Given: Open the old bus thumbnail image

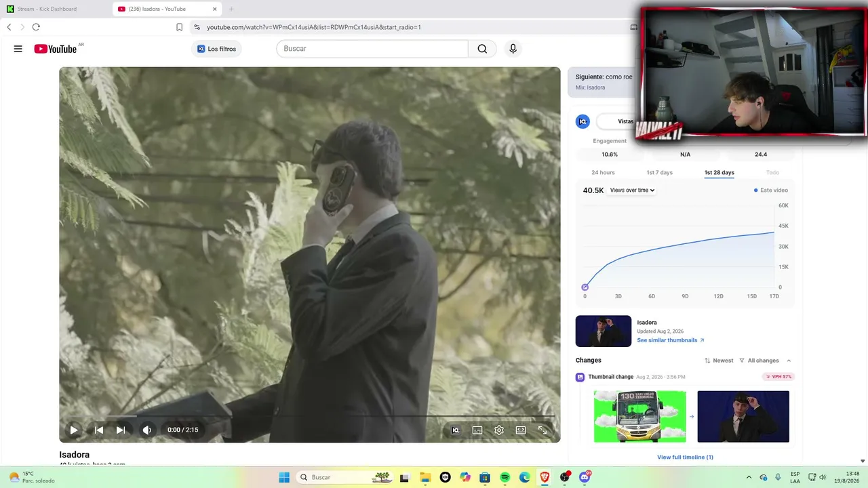Looking at the screenshot, I should coord(639,417).
